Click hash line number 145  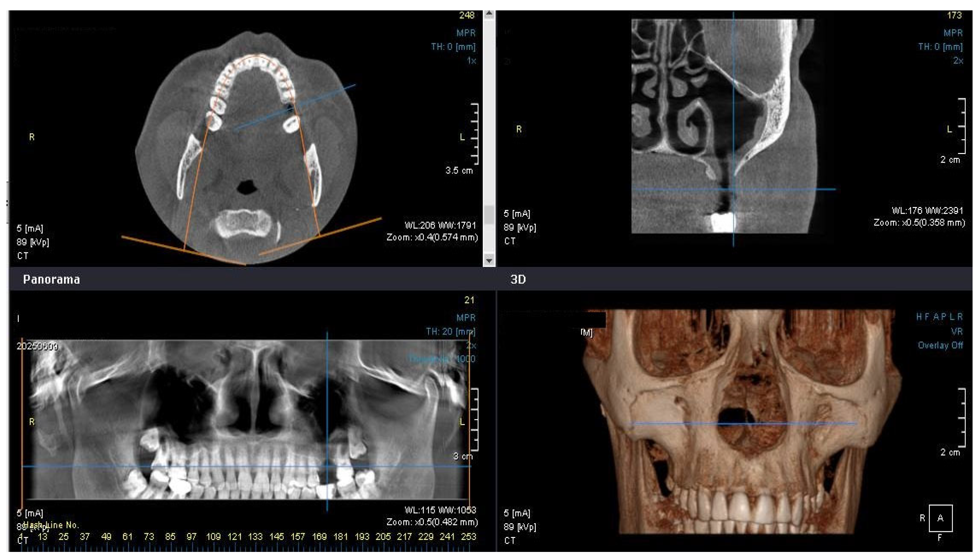click(276, 536)
